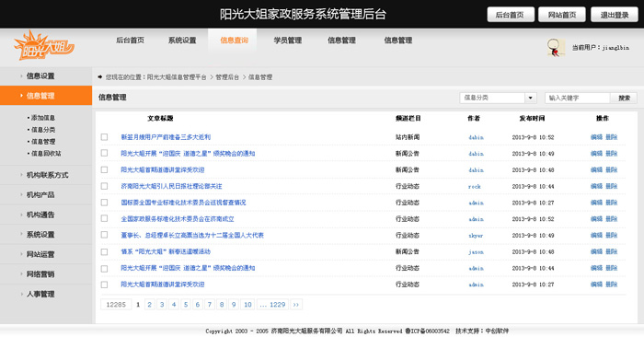
Task: Go to next page with the >> icon
Action: [296, 305]
